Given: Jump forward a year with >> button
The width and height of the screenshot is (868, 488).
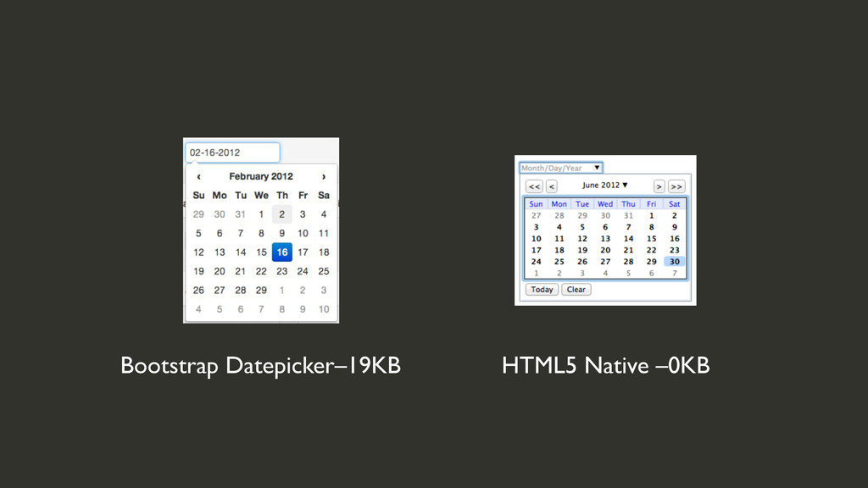Looking at the screenshot, I should tap(676, 186).
